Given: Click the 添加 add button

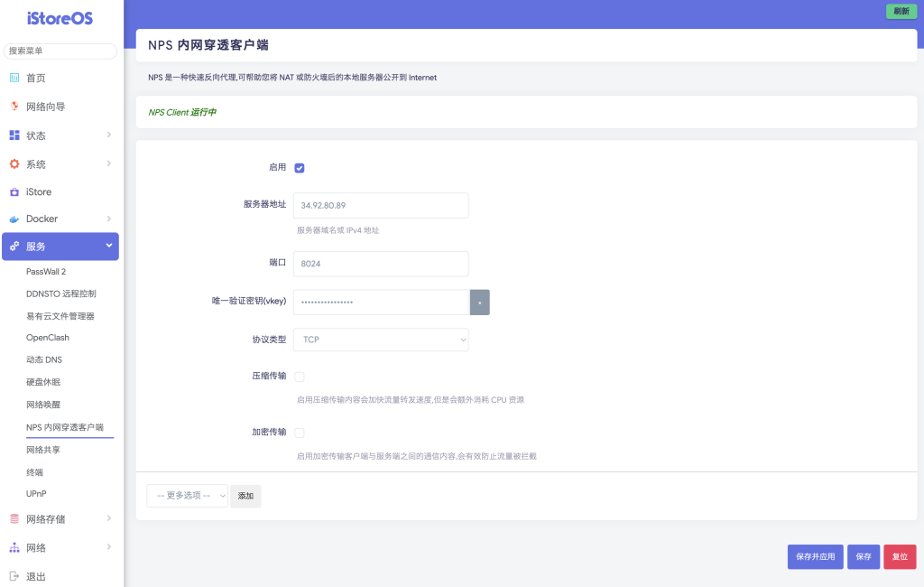Looking at the screenshot, I should 245,496.
